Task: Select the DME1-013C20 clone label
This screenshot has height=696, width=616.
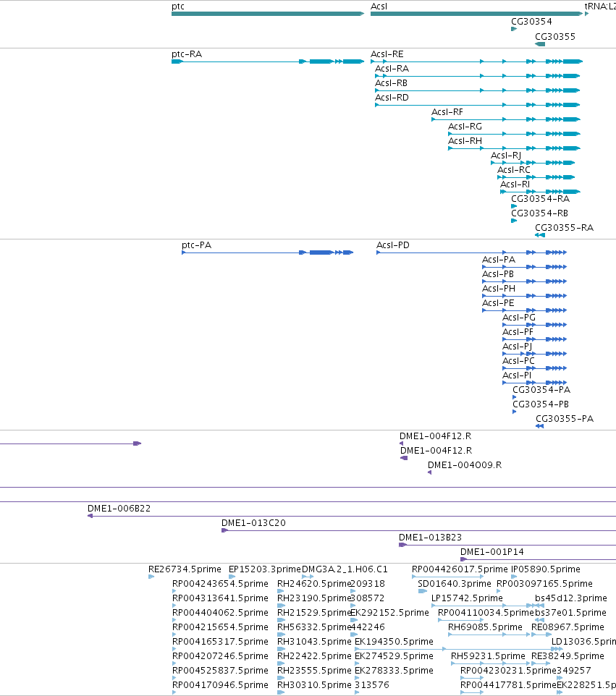Action: (253, 523)
